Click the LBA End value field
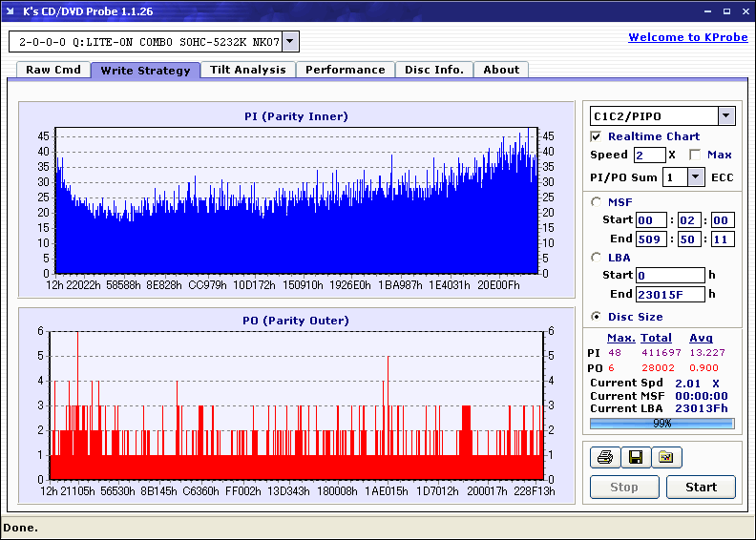Viewport: 756px width, 540px height. [670, 294]
